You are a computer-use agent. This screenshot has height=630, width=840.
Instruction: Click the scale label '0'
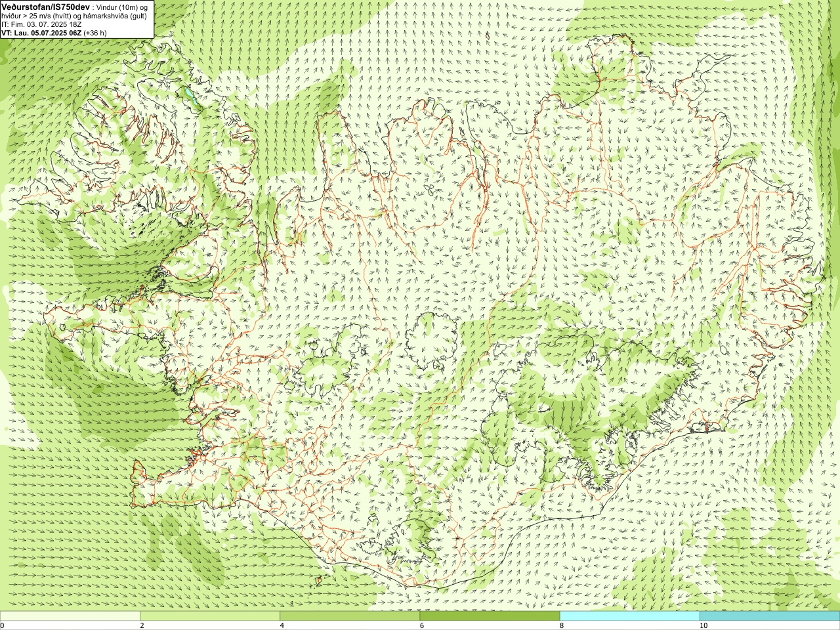(3, 625)
